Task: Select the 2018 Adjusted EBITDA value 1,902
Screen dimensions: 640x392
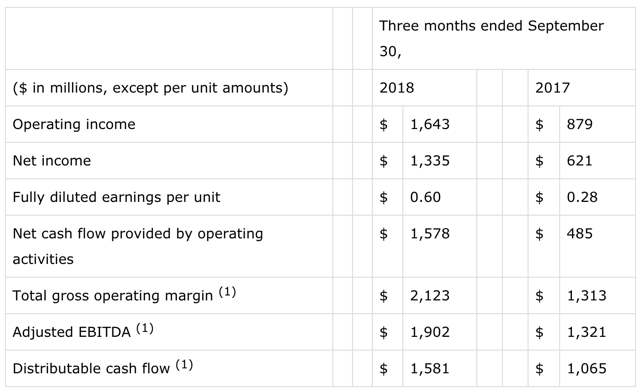Action: (x=430, y=332)
